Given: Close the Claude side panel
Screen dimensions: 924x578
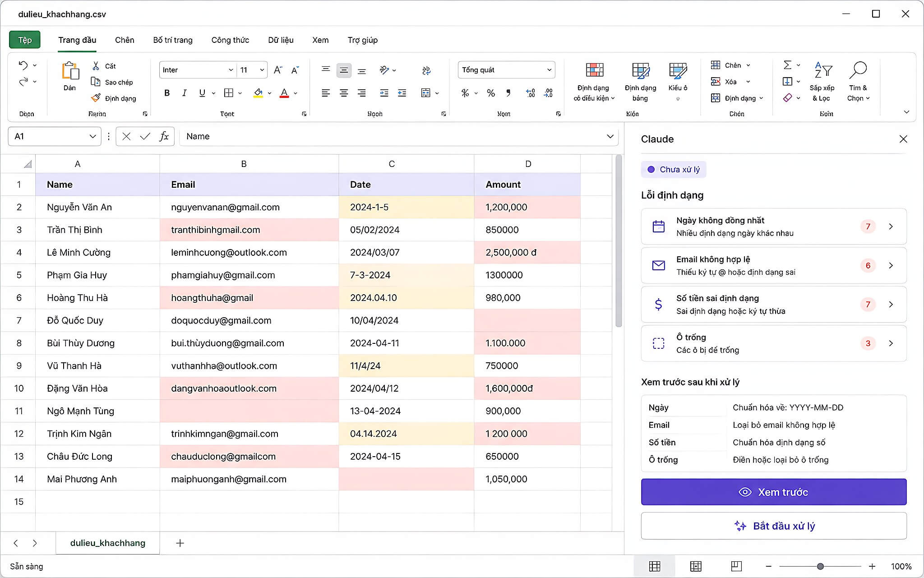Looking at the screenshot, I should coord(903,139).
